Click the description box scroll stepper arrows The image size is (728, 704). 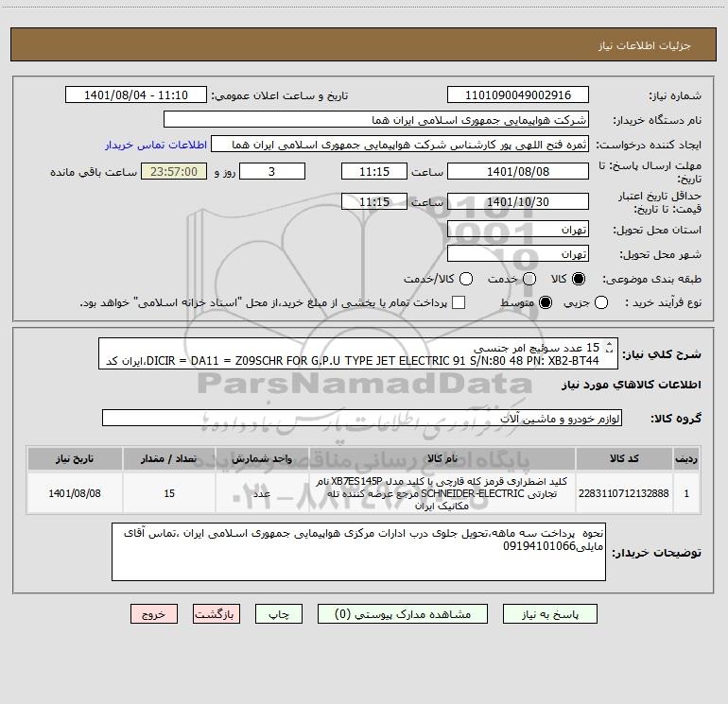tap(610, 347)
